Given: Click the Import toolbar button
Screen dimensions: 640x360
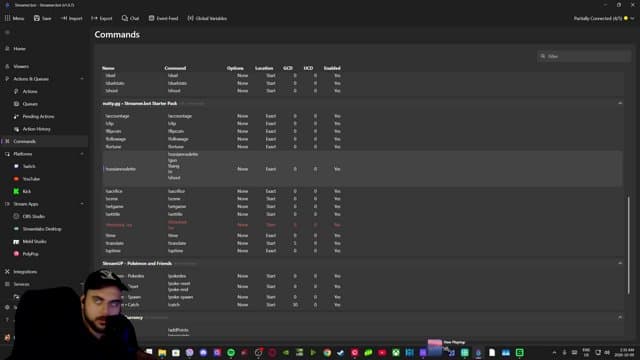Looking at the screenshot, I should coord(71,18).
